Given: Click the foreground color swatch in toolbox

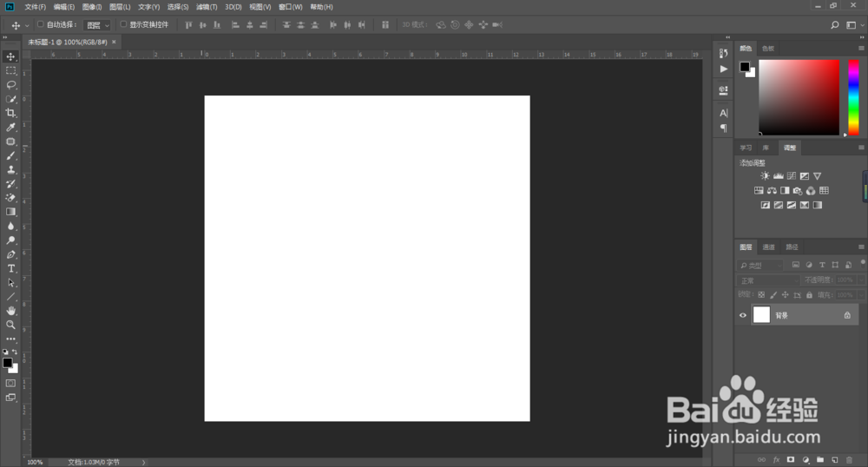Looking at the screenshot, I should [x=7, y=363].
